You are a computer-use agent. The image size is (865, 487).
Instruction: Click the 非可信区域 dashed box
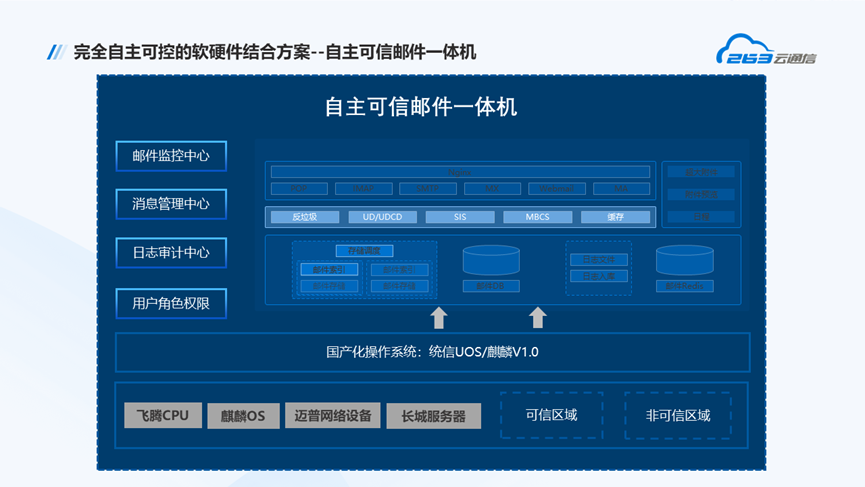[x=677, y=415]
